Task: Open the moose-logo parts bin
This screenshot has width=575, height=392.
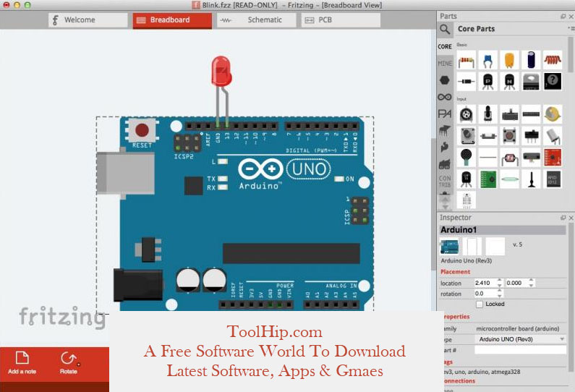Action: tap(445, 130)
